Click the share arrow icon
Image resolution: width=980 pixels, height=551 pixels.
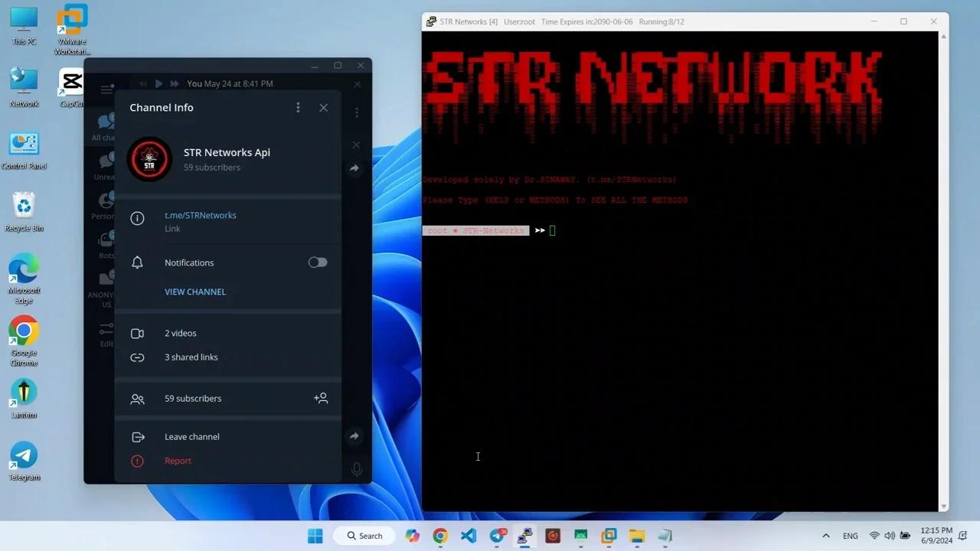[x=354, y=168]
